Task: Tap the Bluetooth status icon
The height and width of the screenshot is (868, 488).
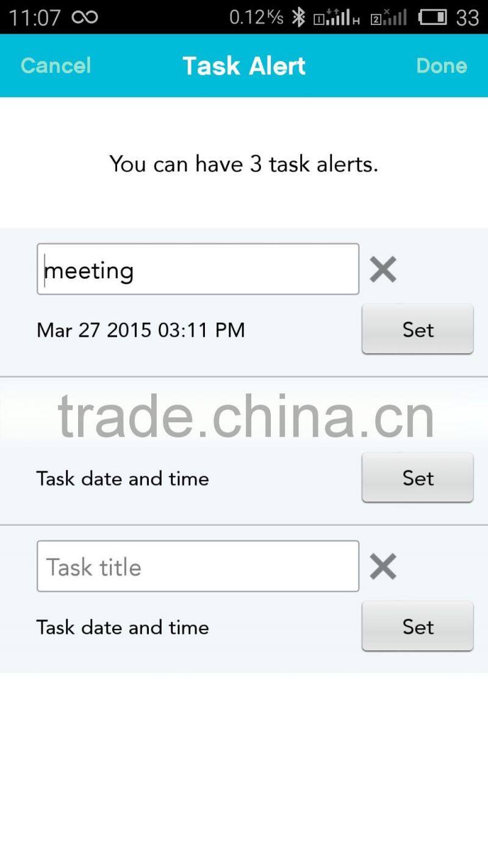Action: 298,17
